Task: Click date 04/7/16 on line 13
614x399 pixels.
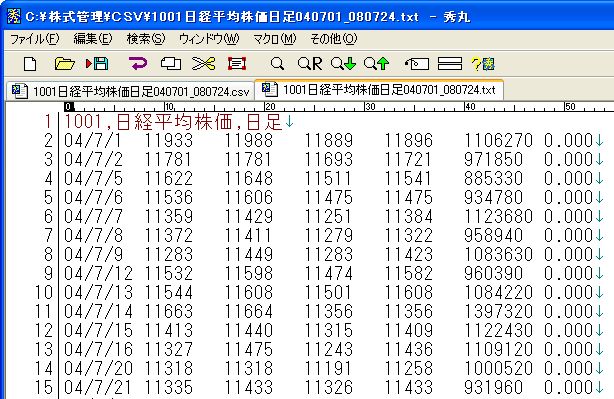Action: point(98,350)
